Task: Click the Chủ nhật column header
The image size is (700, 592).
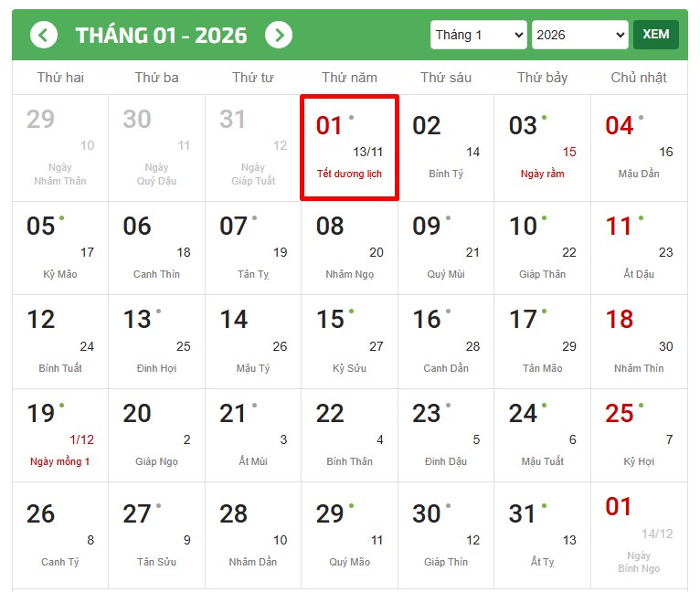Action: click(x=639, y=78)
